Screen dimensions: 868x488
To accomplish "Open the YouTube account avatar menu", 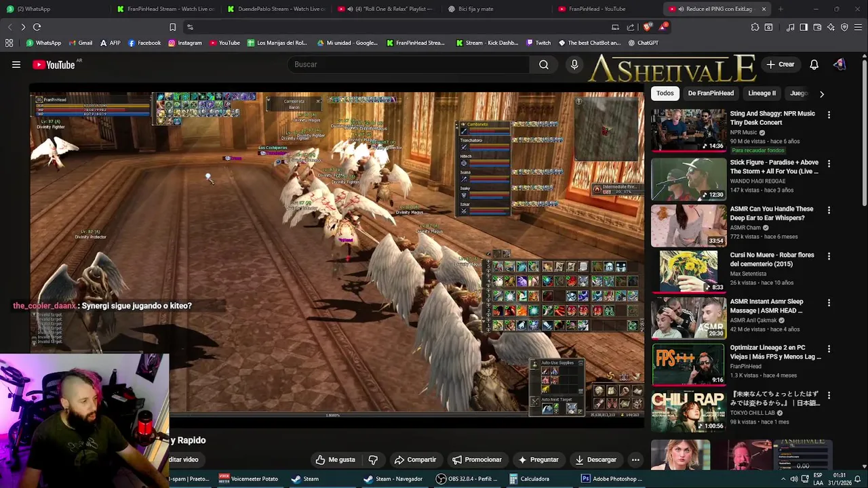I will (840, 64).
